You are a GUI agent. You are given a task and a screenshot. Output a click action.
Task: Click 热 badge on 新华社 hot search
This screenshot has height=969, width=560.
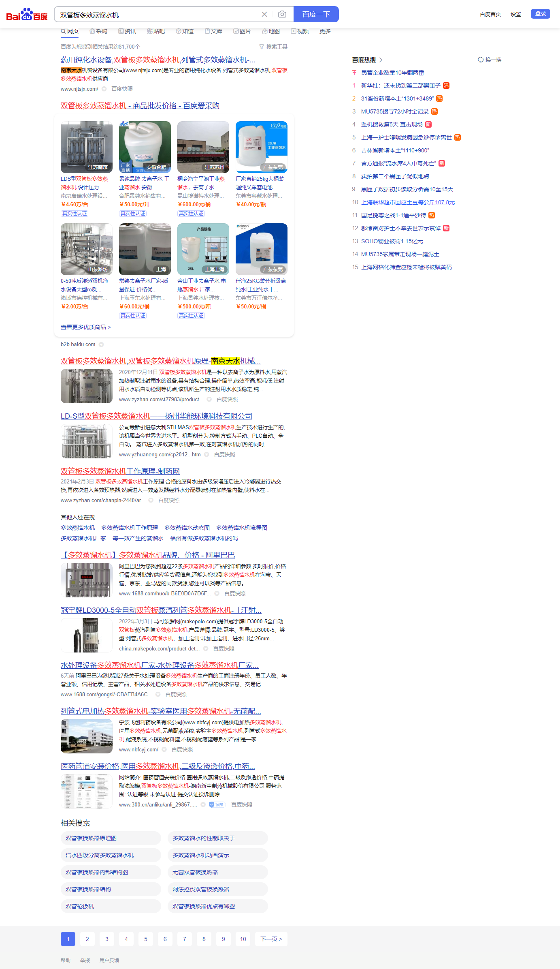[446, 86]
